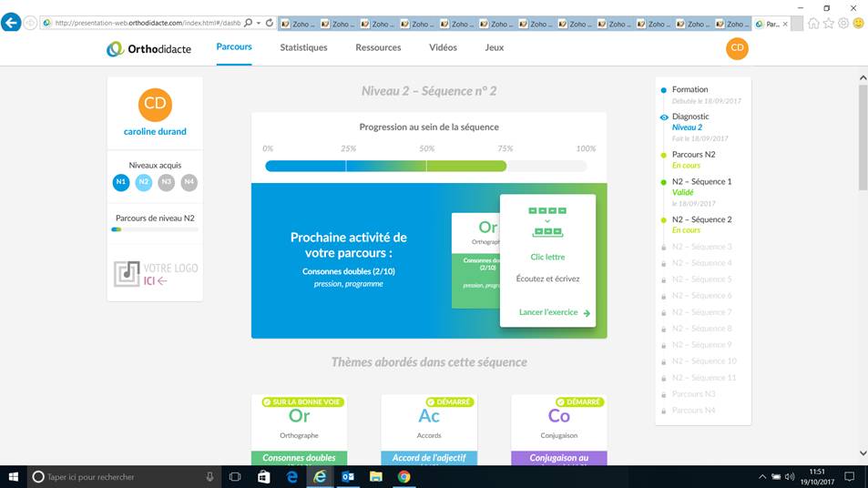Open Outlook from the taskbar

click(347, 476)
